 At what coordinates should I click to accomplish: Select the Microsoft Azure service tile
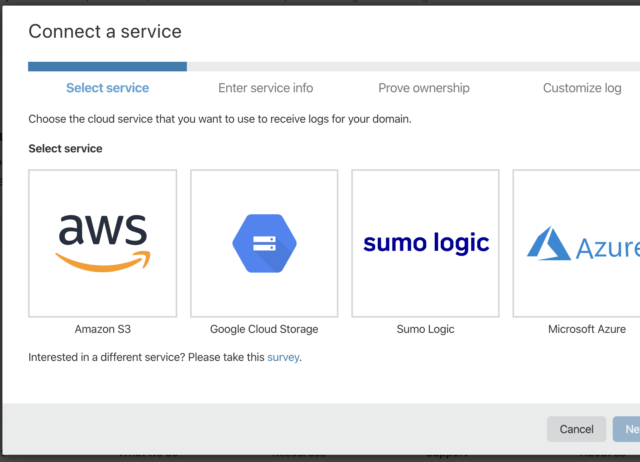[576, 243]
